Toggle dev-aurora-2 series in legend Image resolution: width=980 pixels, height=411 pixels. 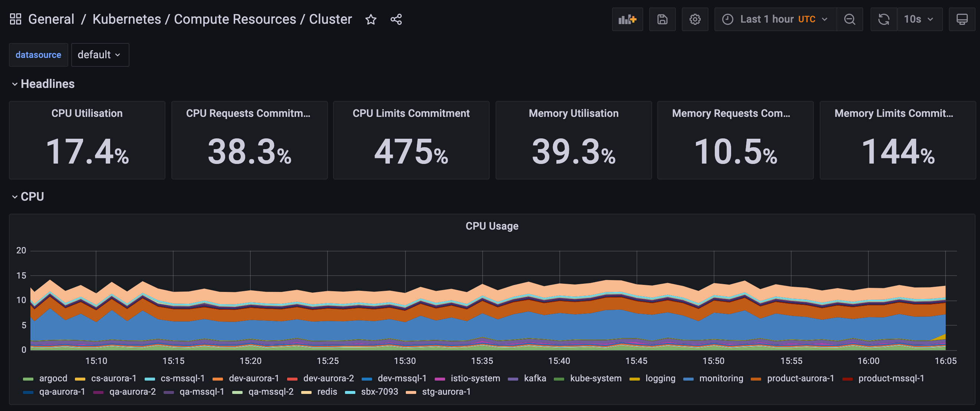328,378
